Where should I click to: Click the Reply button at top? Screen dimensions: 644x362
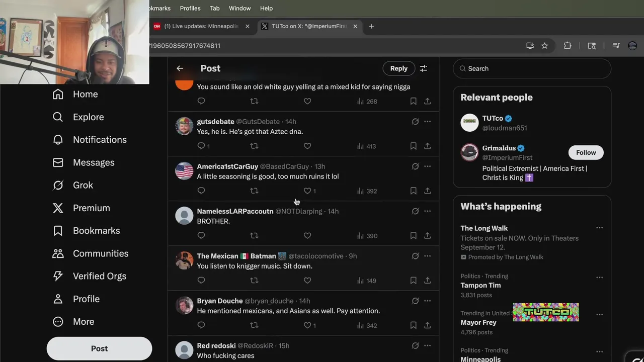click(x=399, y=68)
